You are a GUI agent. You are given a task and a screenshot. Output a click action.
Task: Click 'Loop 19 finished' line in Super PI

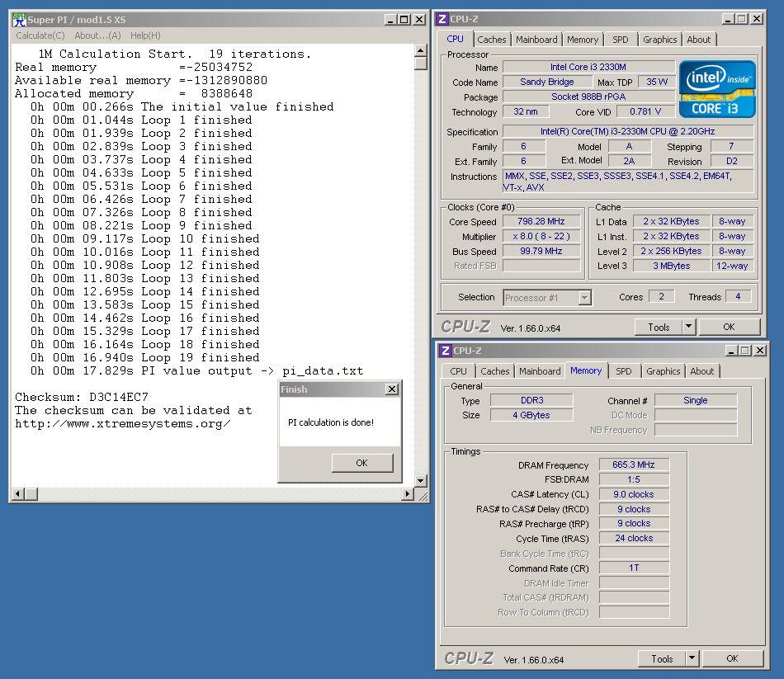pyautogui.click(x=145, y=357)
